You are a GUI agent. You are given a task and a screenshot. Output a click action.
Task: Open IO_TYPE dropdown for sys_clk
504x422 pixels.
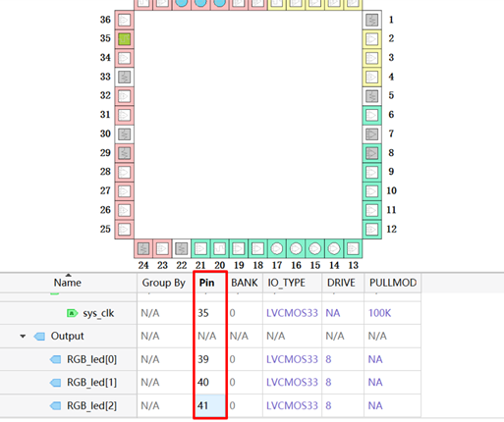[x=292, y=313]
